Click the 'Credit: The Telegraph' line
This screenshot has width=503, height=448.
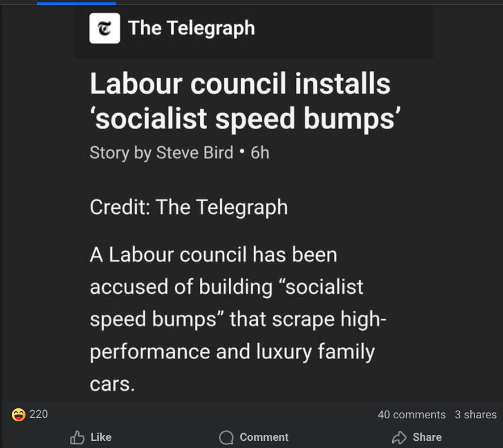click(x=189, y=207)
